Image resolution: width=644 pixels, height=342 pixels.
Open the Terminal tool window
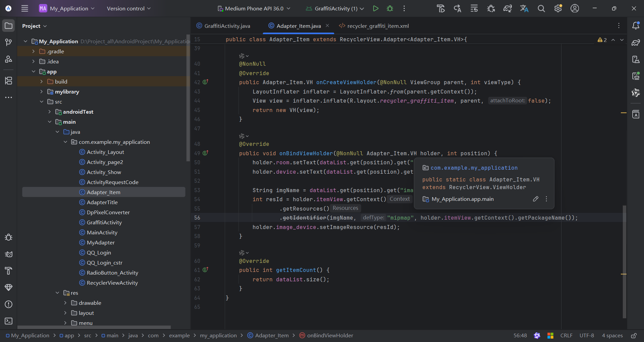[x=9, y=321]
